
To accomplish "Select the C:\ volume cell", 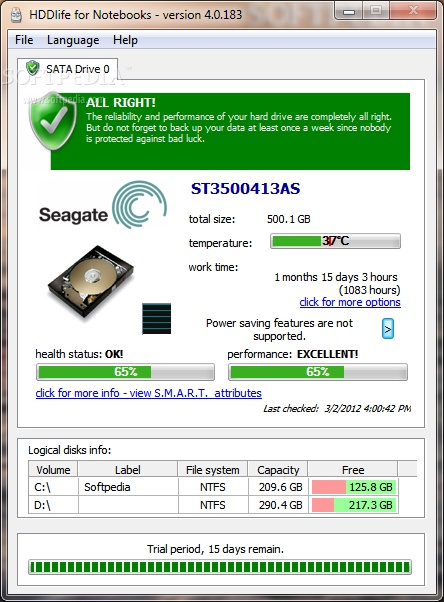I will click(x=53, y=487).
